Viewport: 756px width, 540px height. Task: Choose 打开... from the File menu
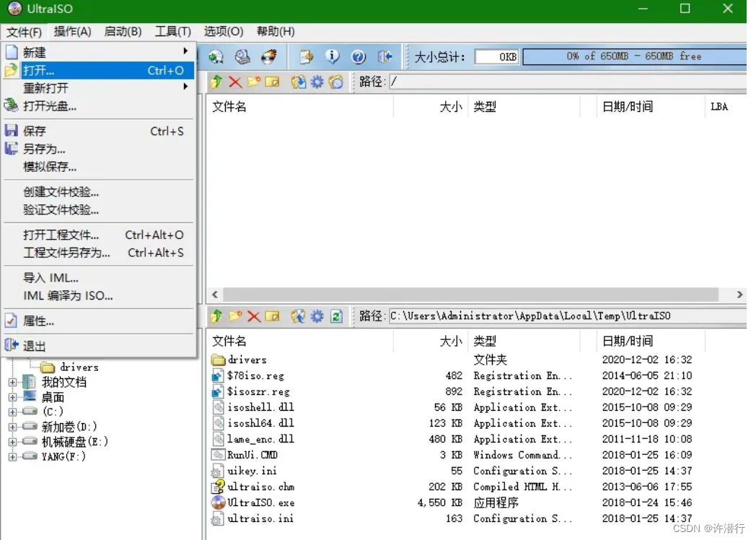(98, 71)
